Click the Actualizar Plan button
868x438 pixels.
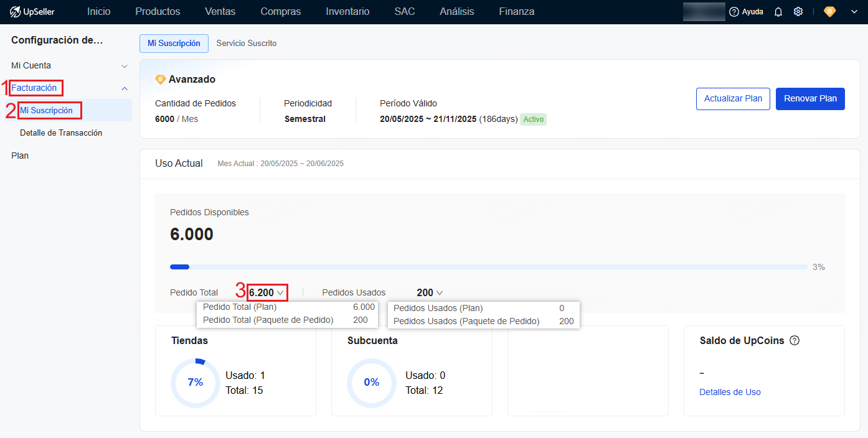click(733, 99)
